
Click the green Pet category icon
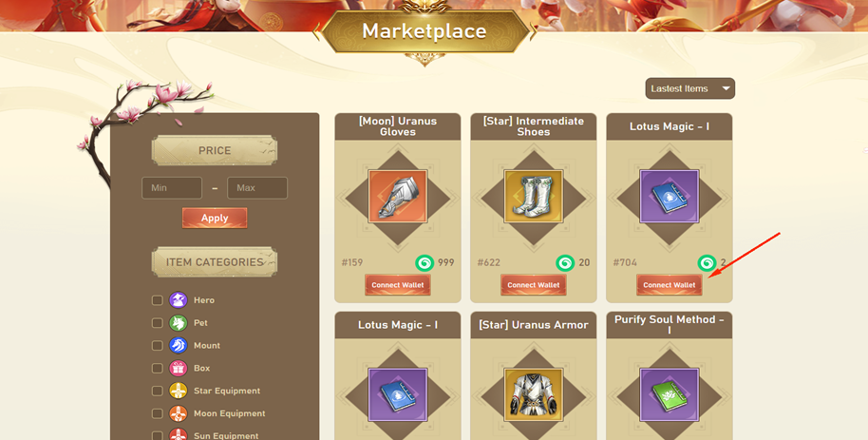tap(179, 322)
